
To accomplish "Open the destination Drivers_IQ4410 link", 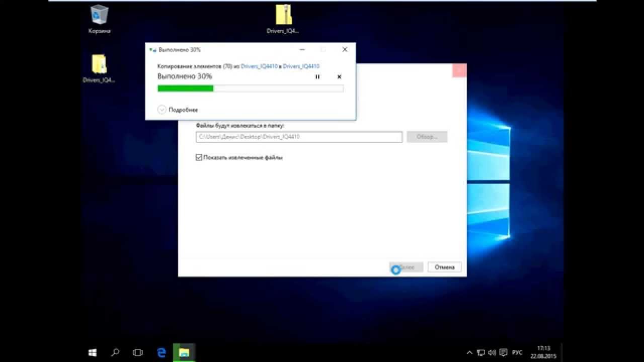I will click(301, 66).
